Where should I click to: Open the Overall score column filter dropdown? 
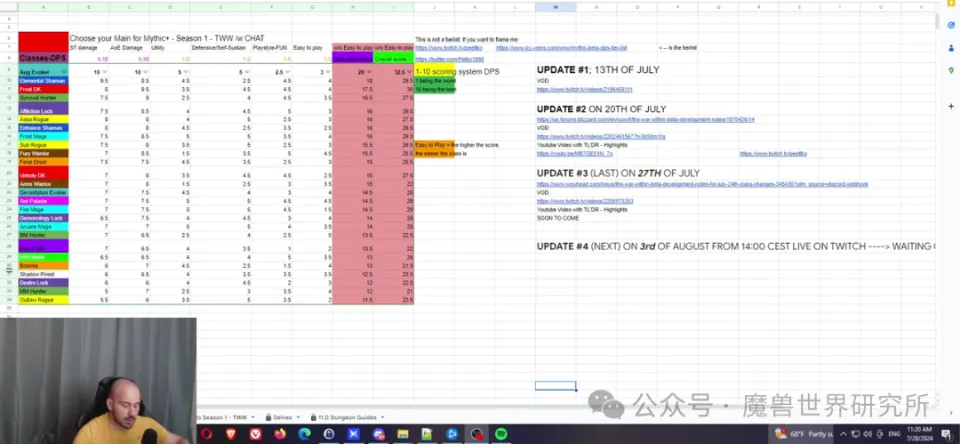click(407, 72)
